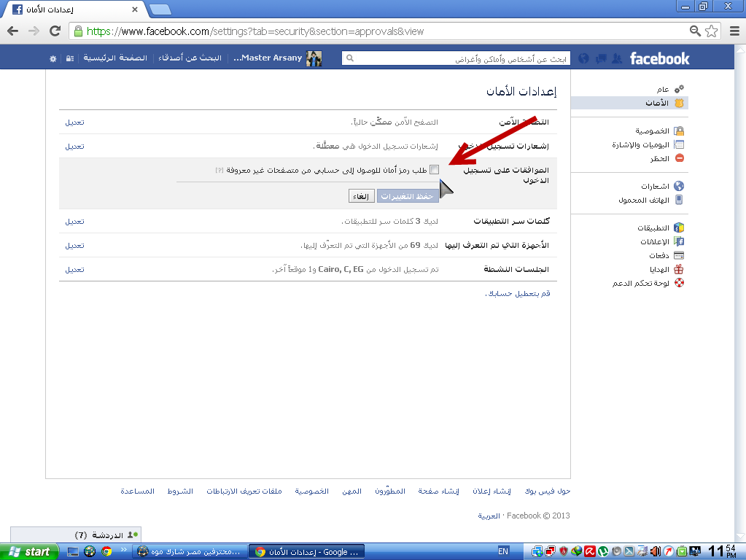Switch to عام (General) settings tab

click(662, 89)
